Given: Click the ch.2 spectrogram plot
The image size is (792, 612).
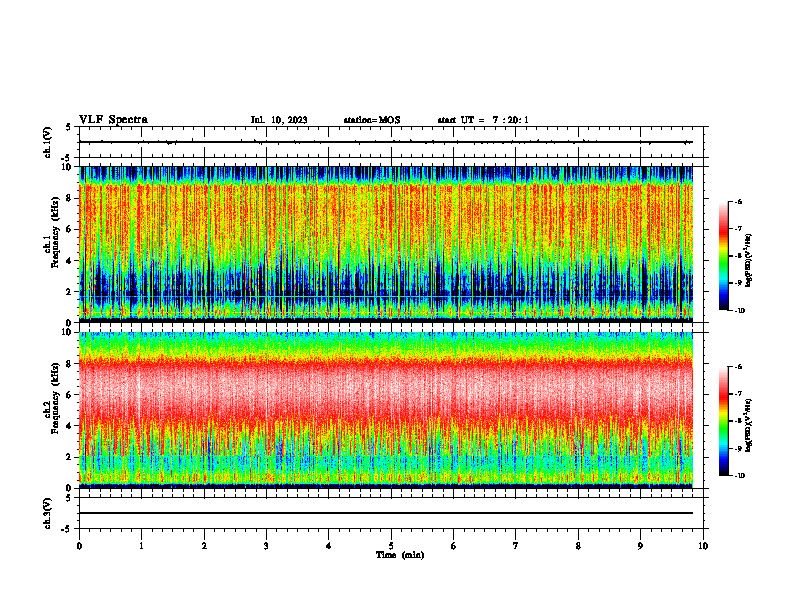Looking at the screenshot, I should [386, 410].
